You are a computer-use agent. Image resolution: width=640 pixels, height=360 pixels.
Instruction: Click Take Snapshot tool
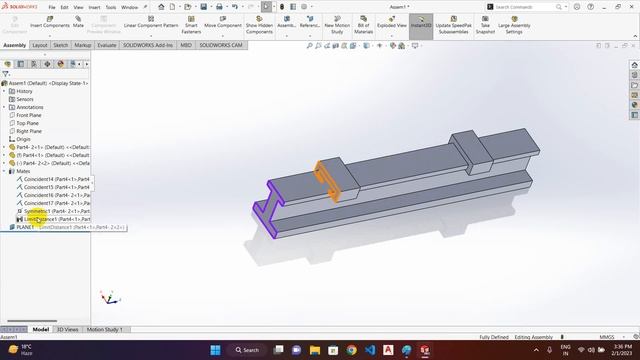click(x=485, y=25)
